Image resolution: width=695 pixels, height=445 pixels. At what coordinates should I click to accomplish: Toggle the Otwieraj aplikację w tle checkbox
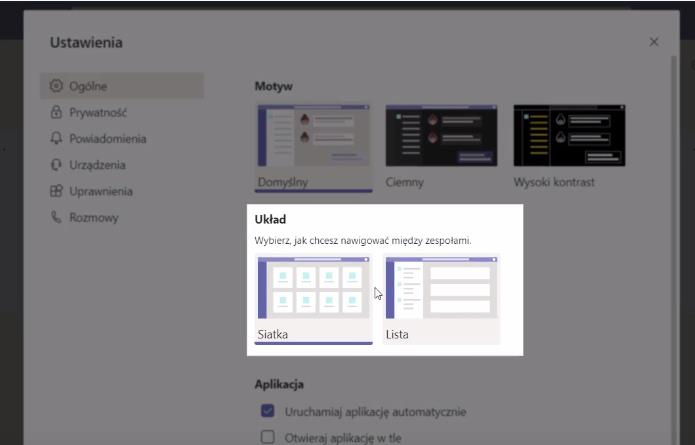click(267, 436)
